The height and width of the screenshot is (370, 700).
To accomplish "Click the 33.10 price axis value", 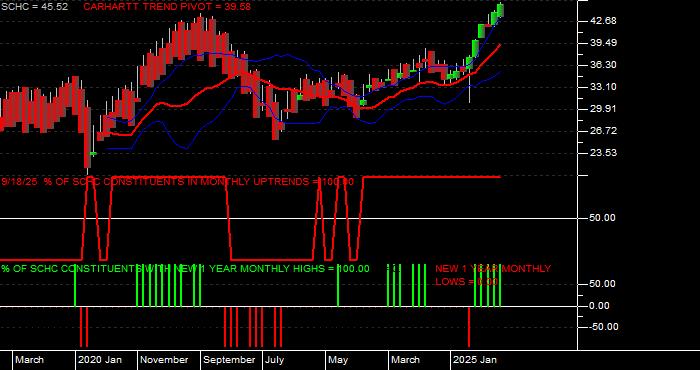I will [x=604, y=87].
